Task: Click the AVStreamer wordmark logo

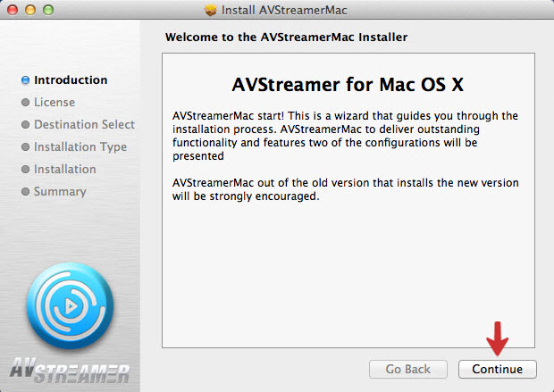Action: [70, 371]
